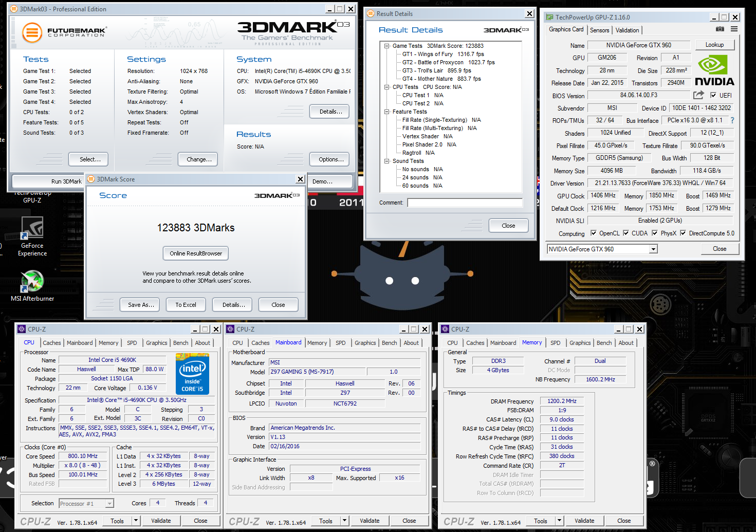The height and width of the screenshot is (532, 756).
Task: Click Close button at bottom of GPU-Z
Action: tap(720, 249)
